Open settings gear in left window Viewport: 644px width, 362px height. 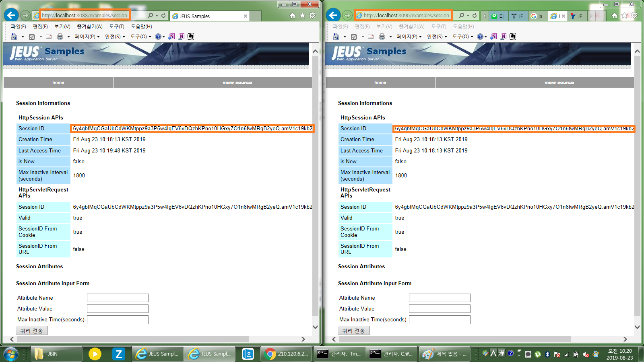tap(312, 15)
